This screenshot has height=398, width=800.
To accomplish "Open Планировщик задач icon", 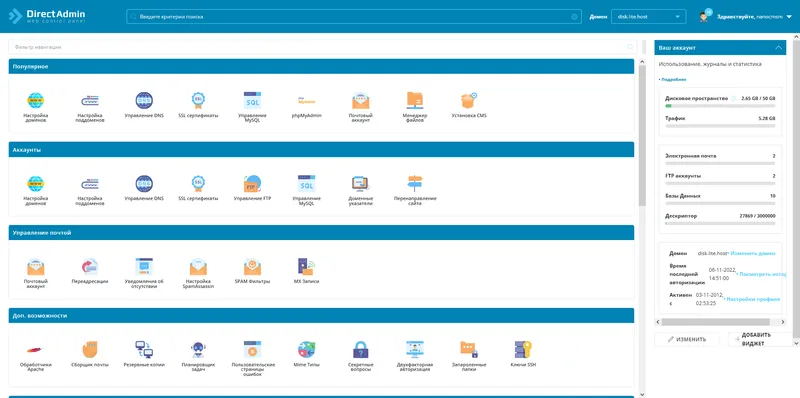I will click(198, 350).
